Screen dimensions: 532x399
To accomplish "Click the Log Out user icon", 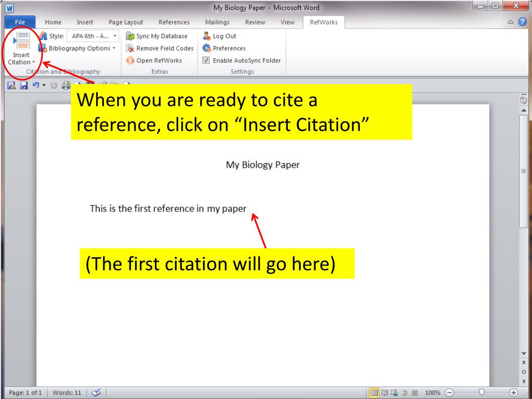I will point(207,36).
